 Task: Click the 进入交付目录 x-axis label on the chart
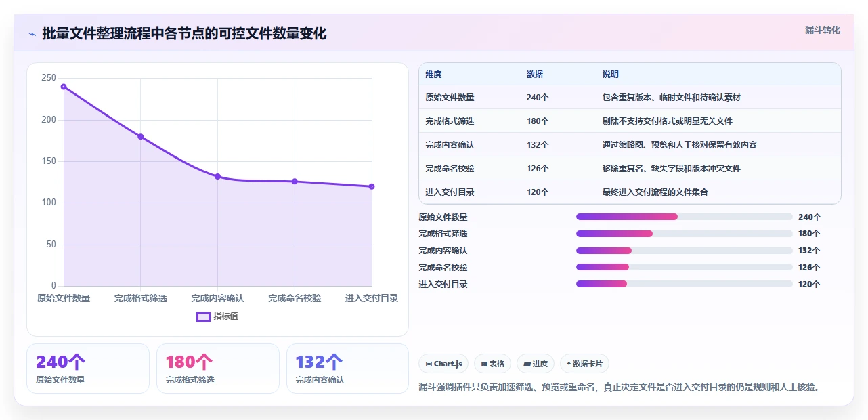point(372,298)
